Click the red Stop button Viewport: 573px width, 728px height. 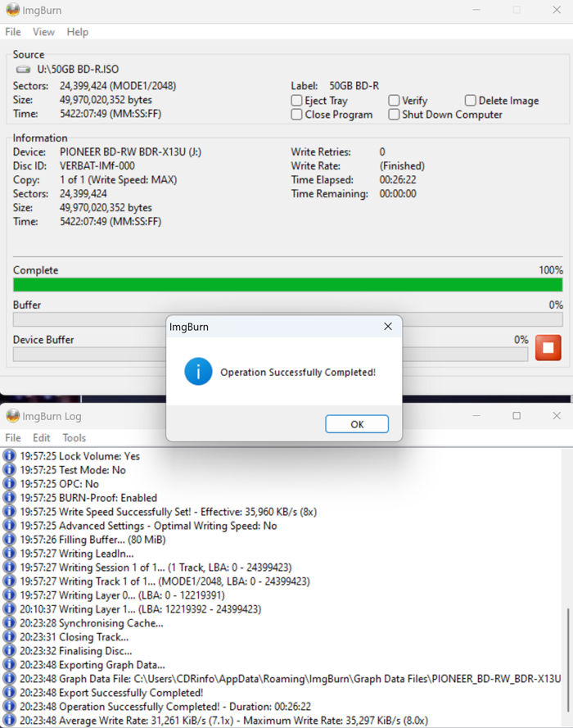[548, 348]
